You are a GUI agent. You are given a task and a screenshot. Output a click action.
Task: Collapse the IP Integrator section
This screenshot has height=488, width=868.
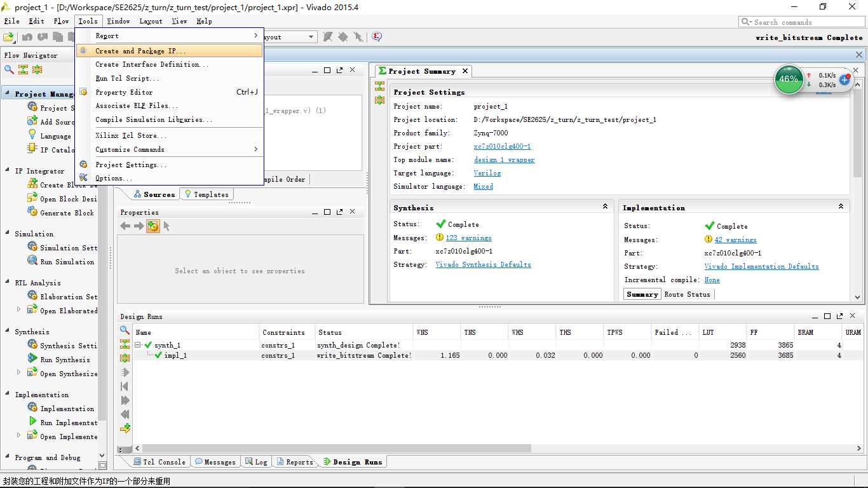pyautogui.click(x=7, y=170)
